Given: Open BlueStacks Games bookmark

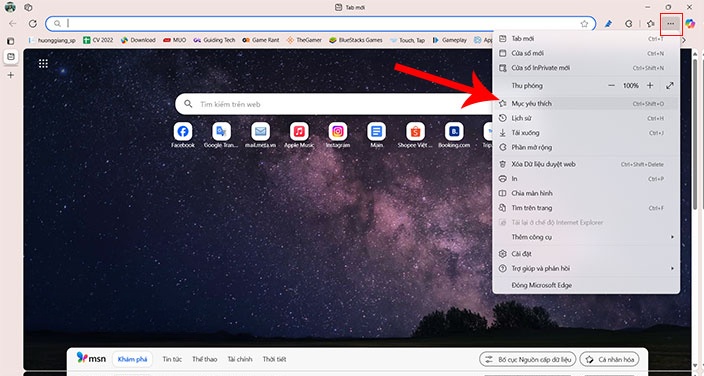Looking at the screenshot, I should tap(356, 40).
